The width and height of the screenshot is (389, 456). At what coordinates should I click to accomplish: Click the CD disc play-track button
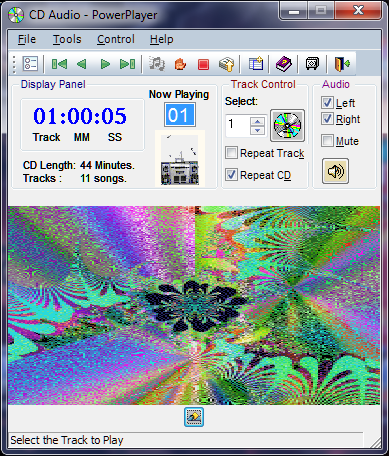287,125
